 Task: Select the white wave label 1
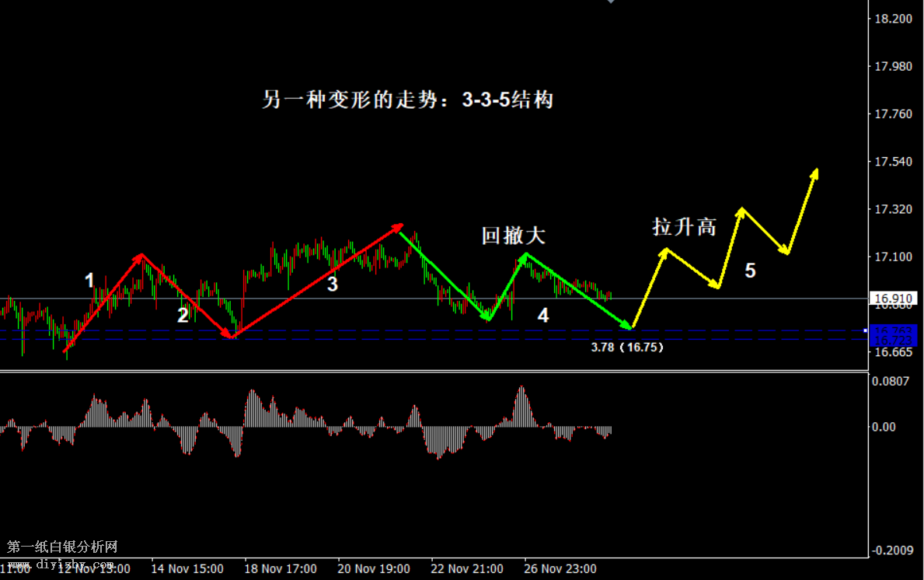click(90, 281)
